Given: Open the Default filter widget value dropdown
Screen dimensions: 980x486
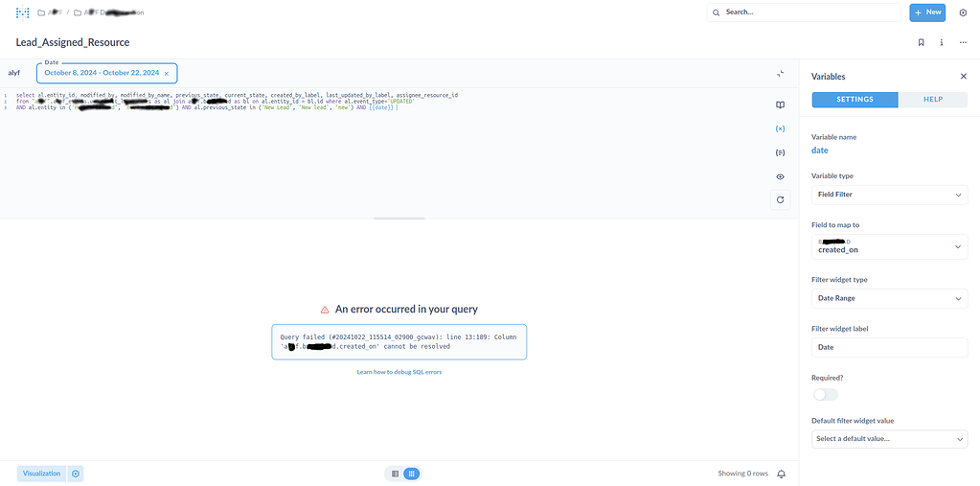Looking at the screenshot, I should pyautogui.click(x=889, y=438).
